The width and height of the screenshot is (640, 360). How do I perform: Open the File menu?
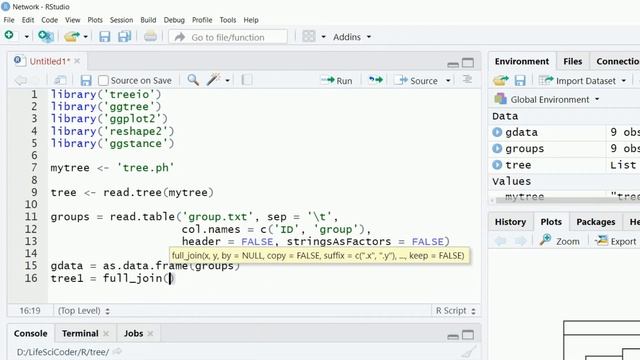click(9, 20)
